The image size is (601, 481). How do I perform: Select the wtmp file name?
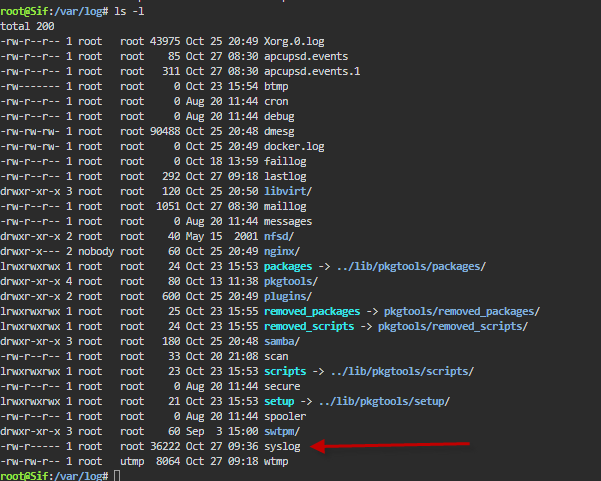(x=276, y=461)
